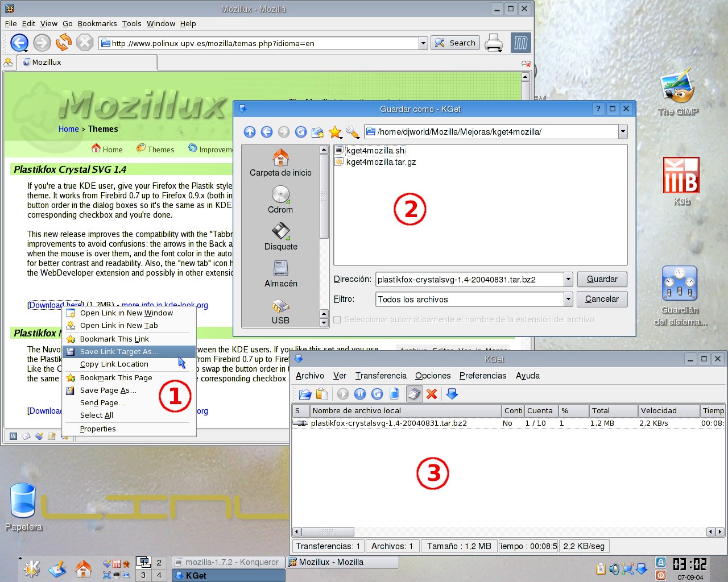The image size is (728, 582).
Task: Click the KGet open-folder toolbar icon
Action: tap(305, 394)
